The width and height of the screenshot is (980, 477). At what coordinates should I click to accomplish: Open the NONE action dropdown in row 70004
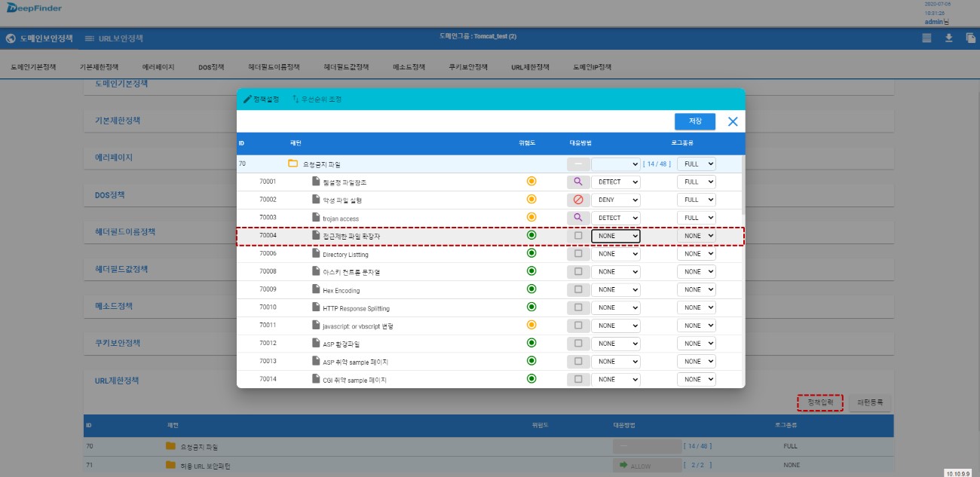click(616, 236)
